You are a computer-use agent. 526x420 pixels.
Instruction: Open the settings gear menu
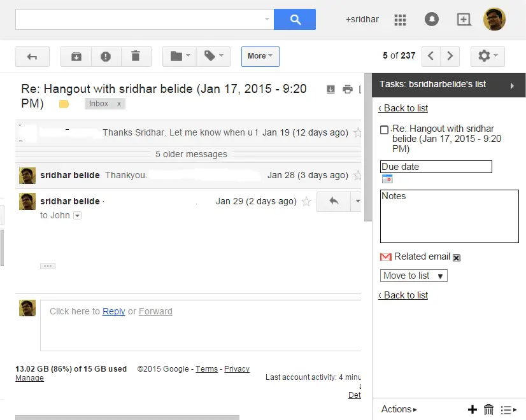[487, 56]
